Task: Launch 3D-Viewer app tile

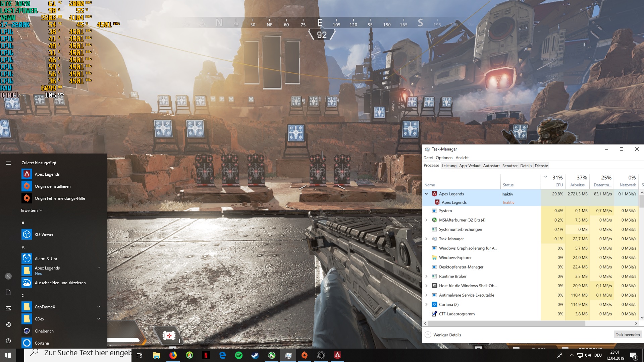Action: (x=44, y=235)
